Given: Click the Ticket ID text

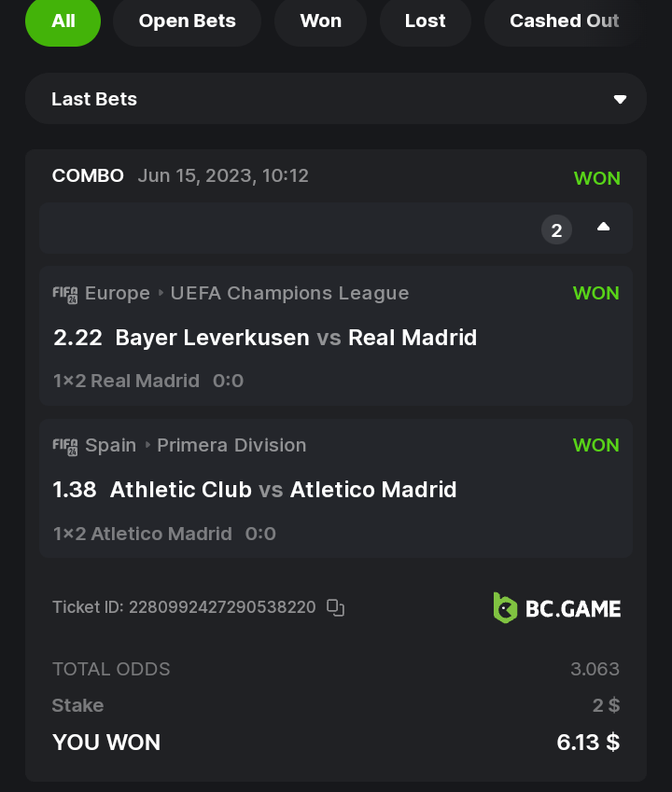Looking at the screenshot, I should pyautogui.click(x=184, y=607).
